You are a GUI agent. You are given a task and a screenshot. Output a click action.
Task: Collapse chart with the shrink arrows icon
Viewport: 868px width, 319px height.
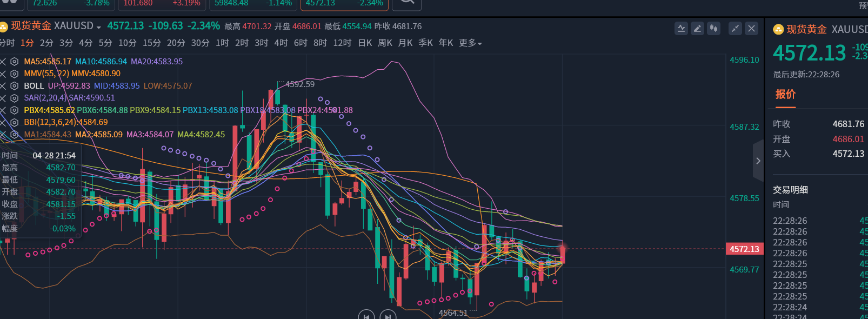pyautogui.click(x=735, y=29)
